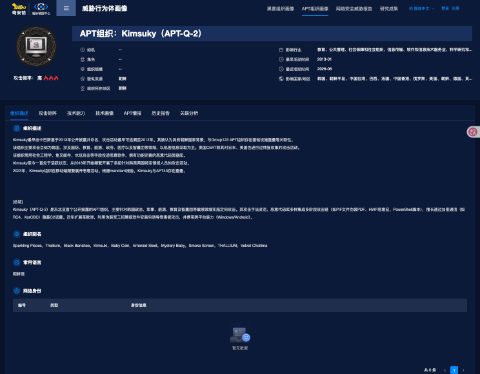Screen dimensions: 480x374
Task: Click the 网络身份 section icon
Action: click(16, 291)
